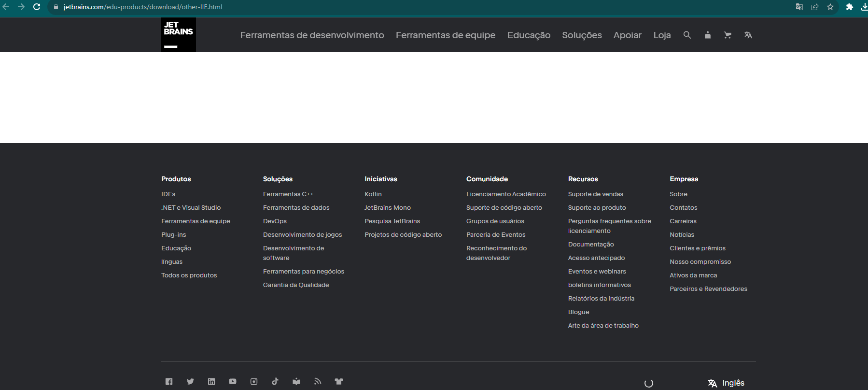Click the header language translate icon
The width and height of the screenshot is (868, 390).
[x=748, y=35]
